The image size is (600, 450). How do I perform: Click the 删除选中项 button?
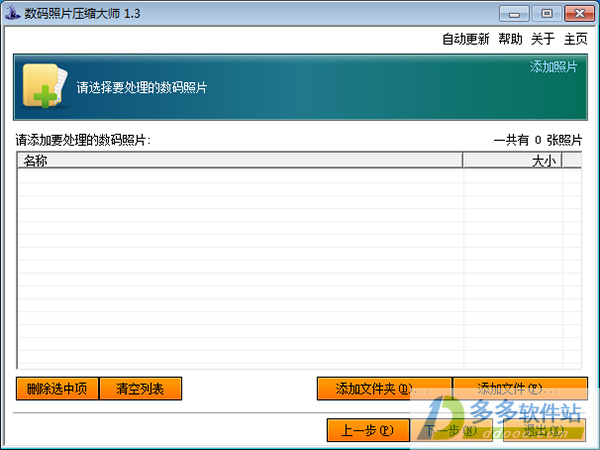57,389
